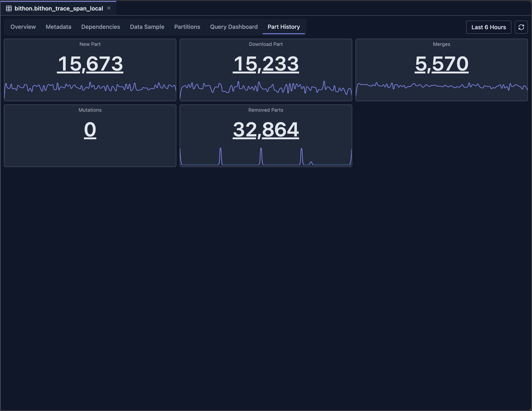Open the Partitions tab
The image size is (532, 411).
point(187,27)
